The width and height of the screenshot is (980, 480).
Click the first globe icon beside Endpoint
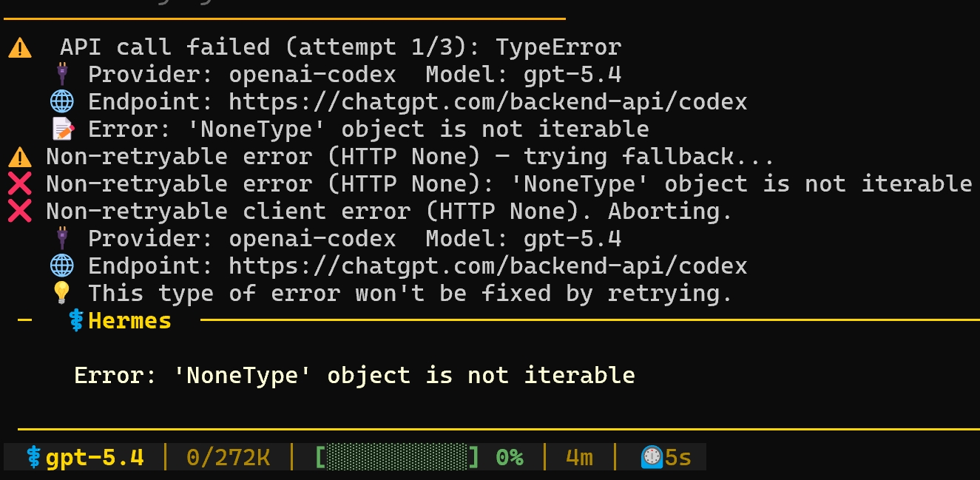click(62, 102)
